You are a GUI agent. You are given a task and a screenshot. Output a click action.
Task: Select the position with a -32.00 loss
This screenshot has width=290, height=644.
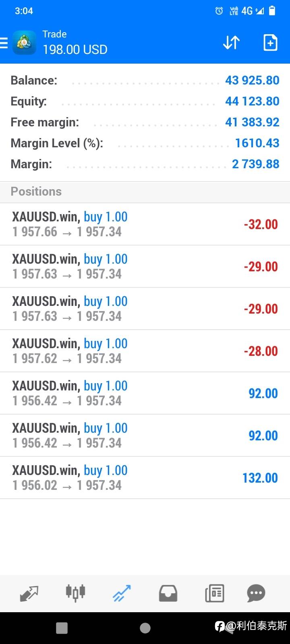[x=145, y=224]
